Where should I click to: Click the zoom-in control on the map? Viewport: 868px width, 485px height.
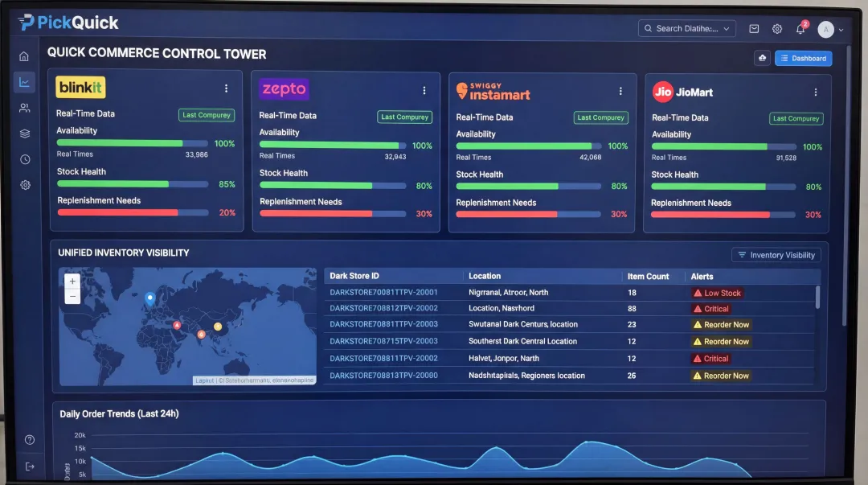(72, 281)
